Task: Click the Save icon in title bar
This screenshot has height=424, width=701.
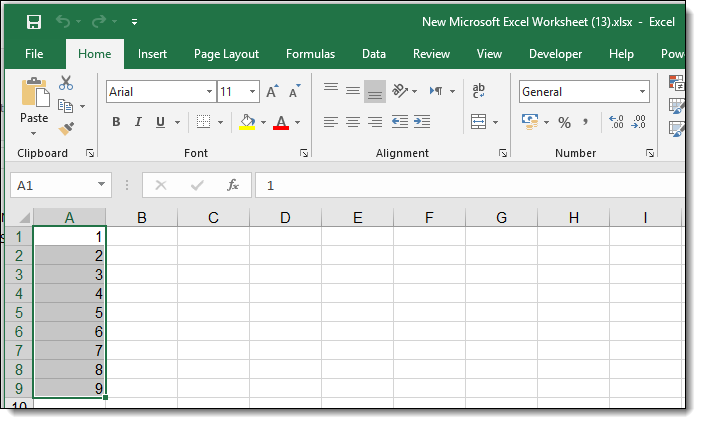Action: (33, 21)
